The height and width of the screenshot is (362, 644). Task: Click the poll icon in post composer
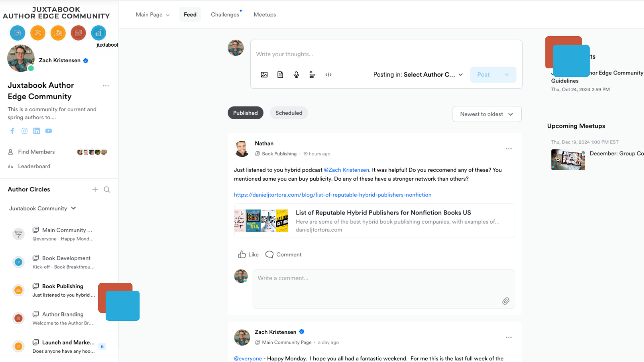point(312,75)
